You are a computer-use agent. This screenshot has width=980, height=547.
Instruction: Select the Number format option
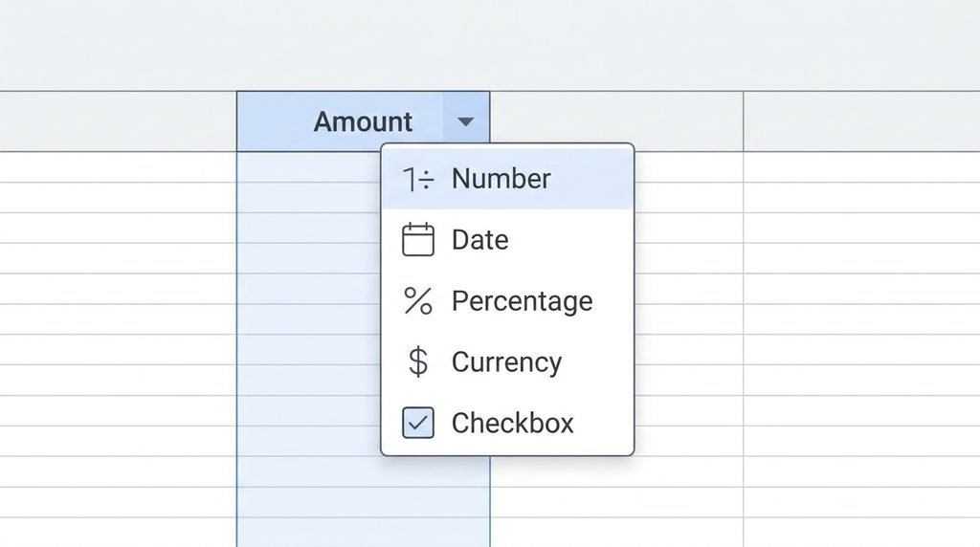click(507, 179)
